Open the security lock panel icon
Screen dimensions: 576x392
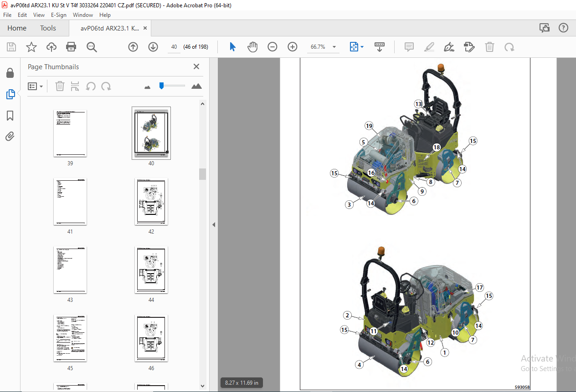pyautogui.click(x=10, y=73)
